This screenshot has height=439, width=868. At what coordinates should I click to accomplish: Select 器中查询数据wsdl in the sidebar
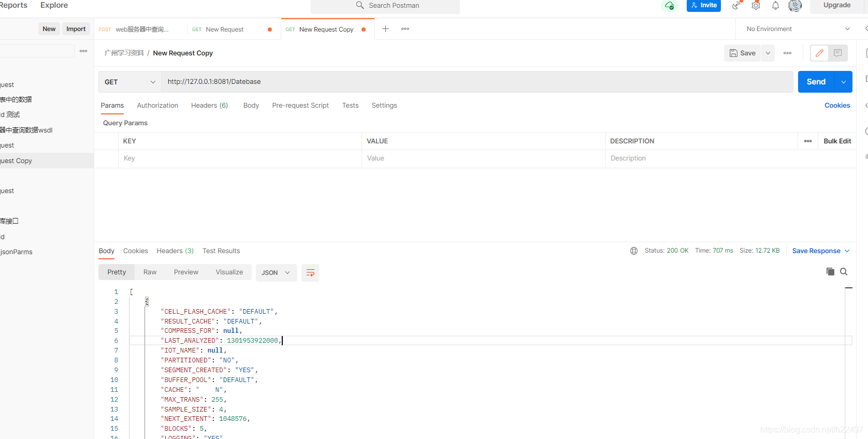(x=26, y=130)
